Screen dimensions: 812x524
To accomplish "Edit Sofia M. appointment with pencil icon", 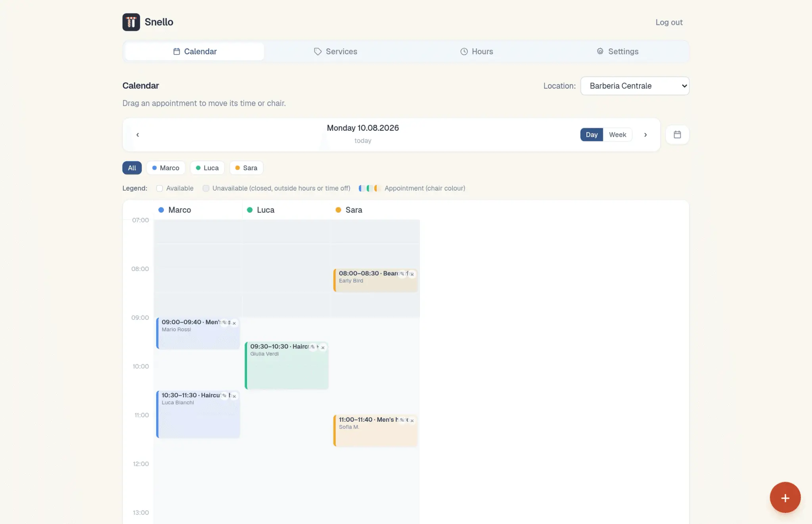I will (x=402, y=420).
